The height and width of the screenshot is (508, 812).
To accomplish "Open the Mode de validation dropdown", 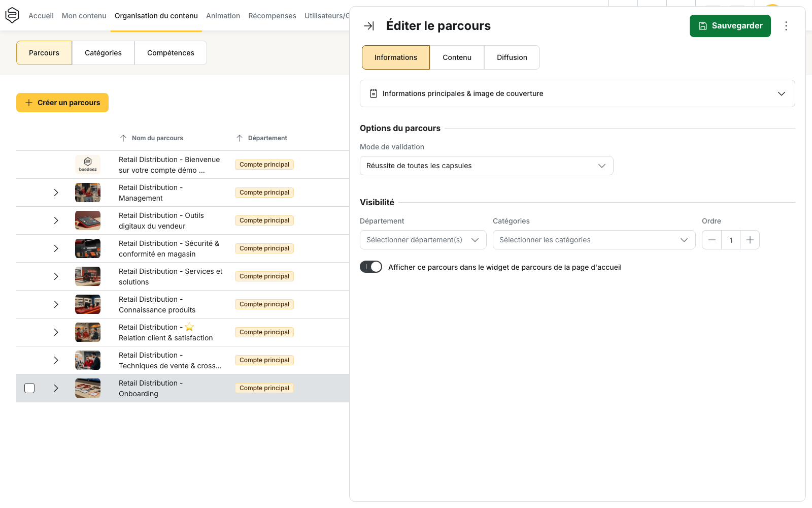I will pyautogui.click(x=487, y=166).
